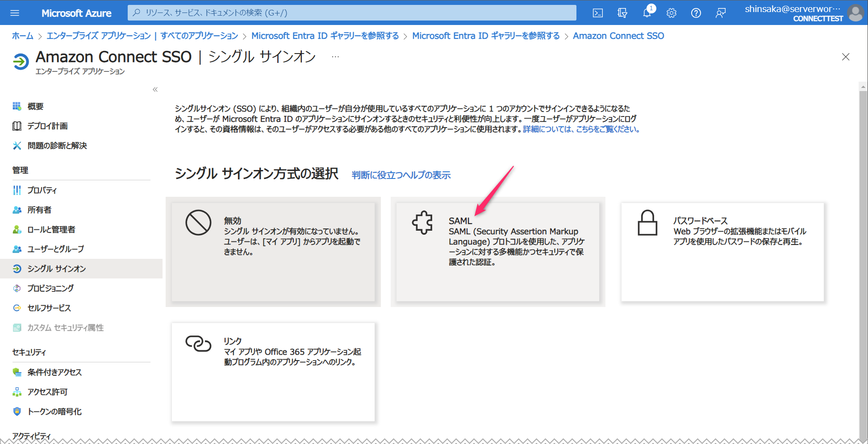Go to ホーム breadcrumb
Viewport: 868px width, 444px height.
23,36
